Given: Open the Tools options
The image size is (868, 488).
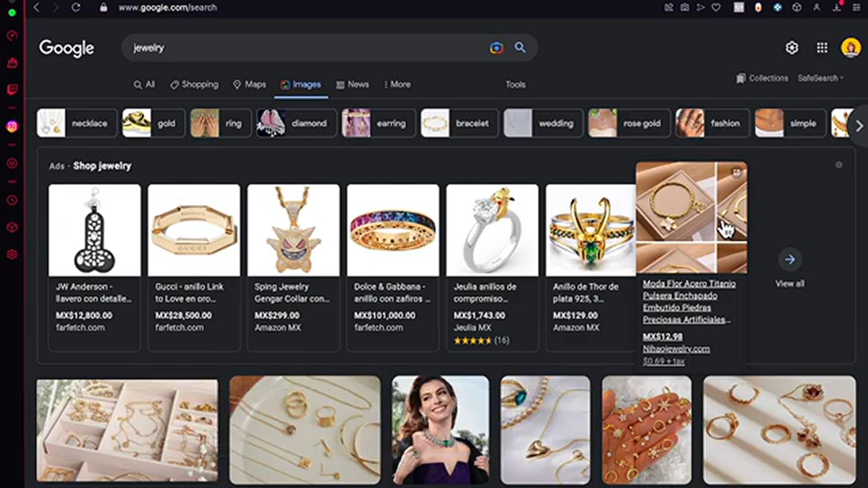Looking at the screenshot, I should pyautogui.click(x=515, y=84).
